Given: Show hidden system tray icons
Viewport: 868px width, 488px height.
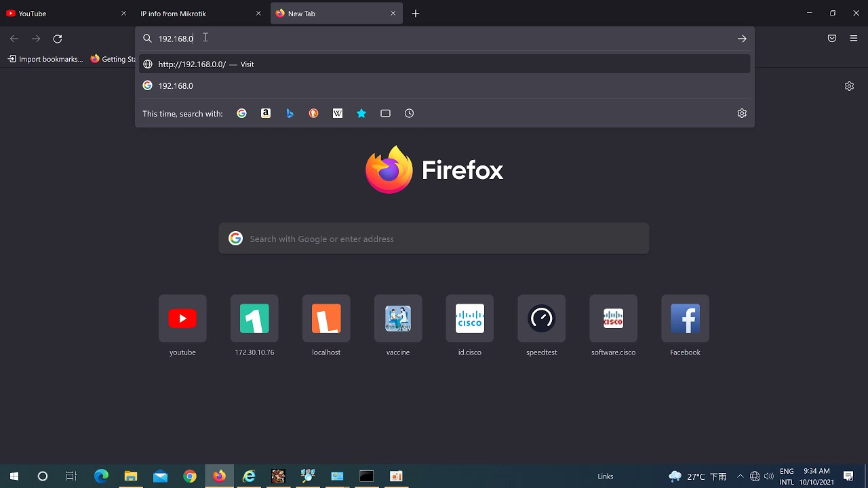Looking at the screenshot, I should click(x=740, y=476).
